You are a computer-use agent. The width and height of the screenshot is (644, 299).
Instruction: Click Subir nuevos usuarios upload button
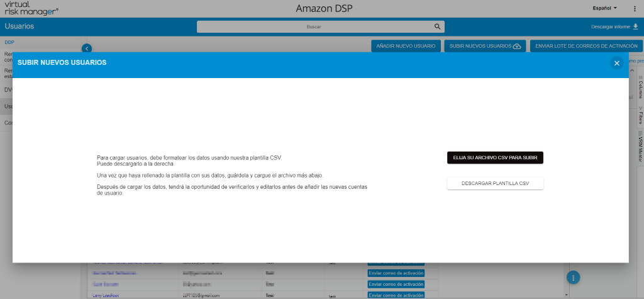(485, 46)
